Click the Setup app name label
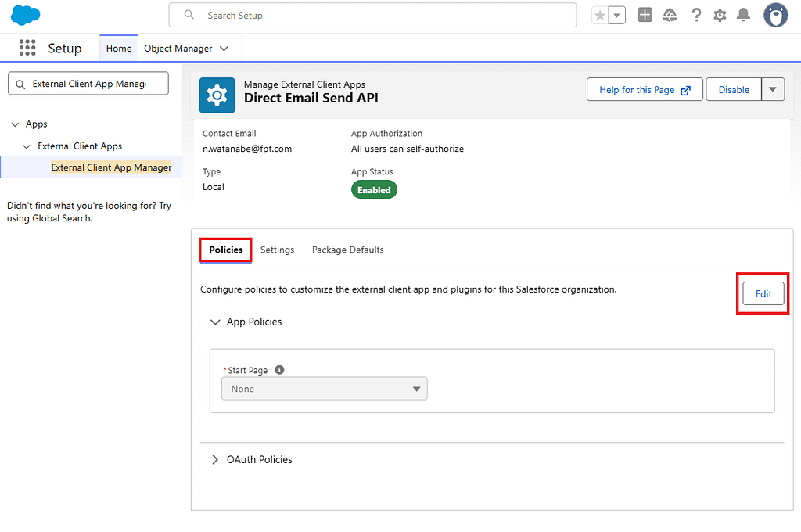The height and width of the screenshot is (532, 801). [65, 48]
